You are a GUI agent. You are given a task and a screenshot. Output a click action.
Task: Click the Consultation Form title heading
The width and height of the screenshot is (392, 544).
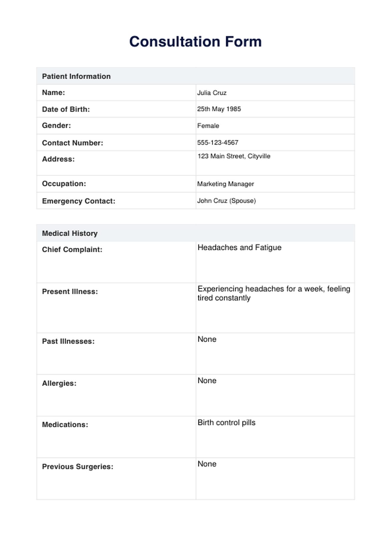click(195, 42)
